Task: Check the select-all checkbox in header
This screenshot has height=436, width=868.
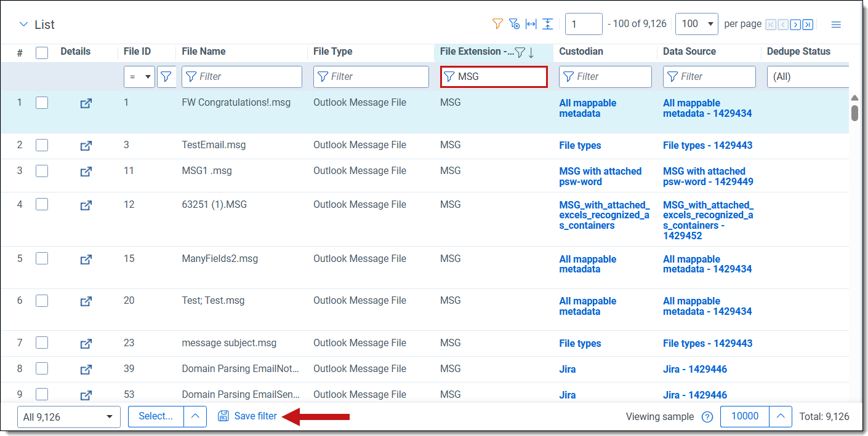Action: coord(42,52)
